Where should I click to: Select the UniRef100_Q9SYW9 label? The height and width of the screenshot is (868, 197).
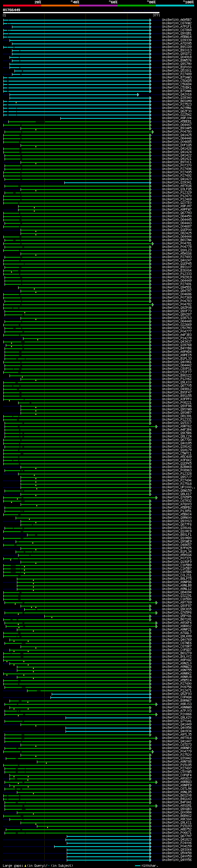coord(177,410)
